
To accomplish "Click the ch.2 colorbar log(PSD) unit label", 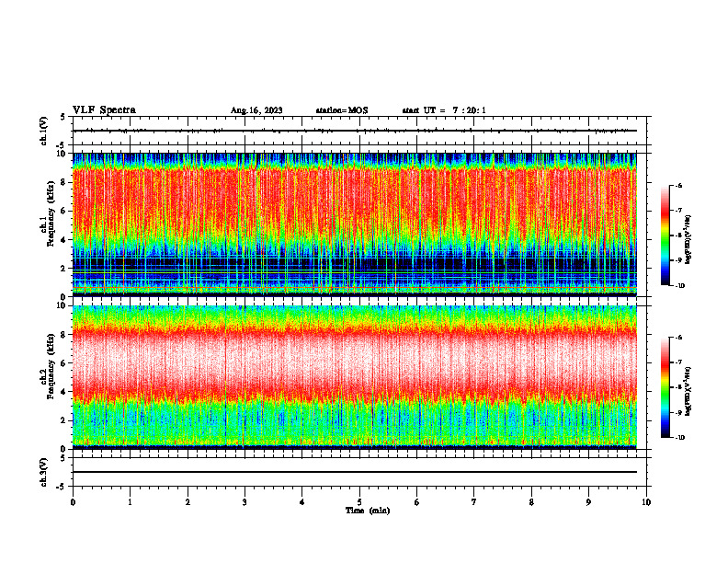I will tap(688, 392).
